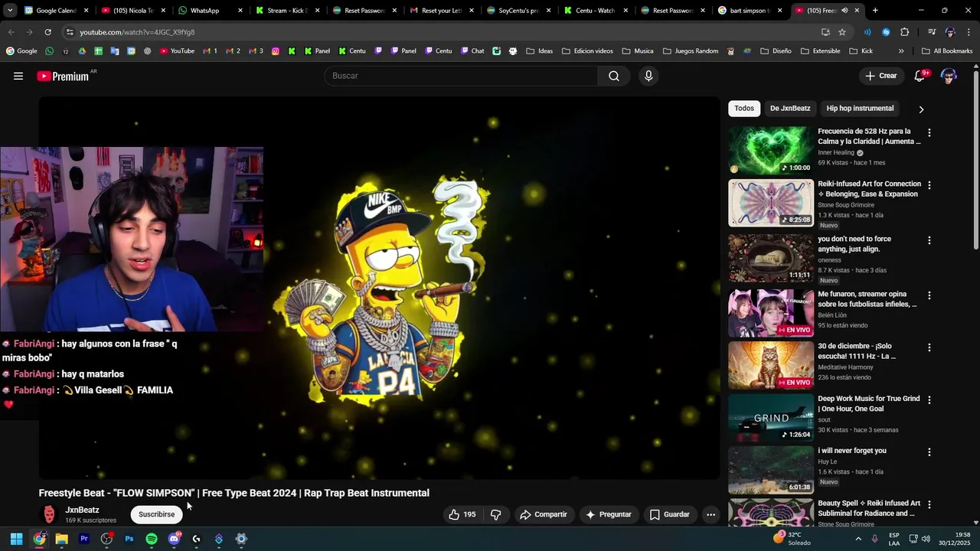The height and width of the screenshot is (551, 980).
Task: Open Spotify from the taskbar
Action: coord(152,539)
